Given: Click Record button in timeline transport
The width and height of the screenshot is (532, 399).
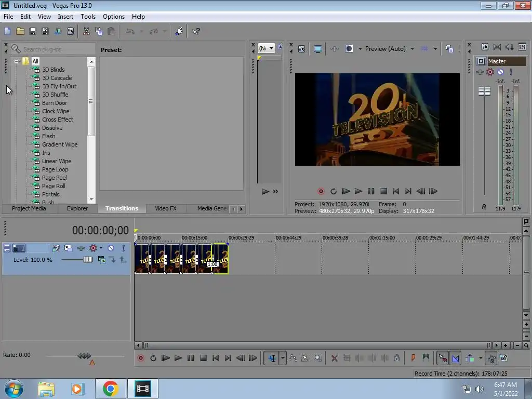Looking at the screenshot, I should 141,358.
